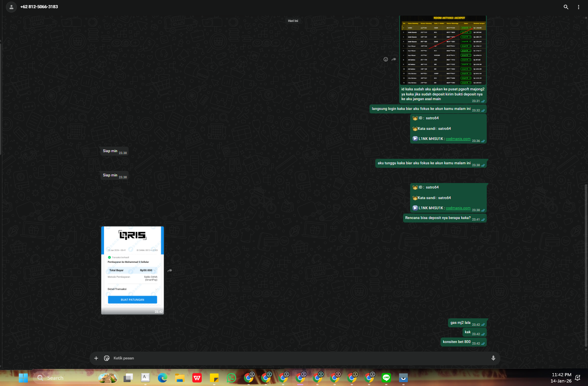Open the taskbar app with the 'A' icon

(145, 377)
